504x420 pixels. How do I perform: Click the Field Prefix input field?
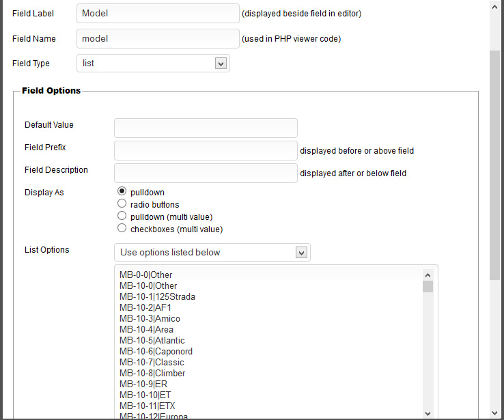pyautogui.click(x=206, y=150)
